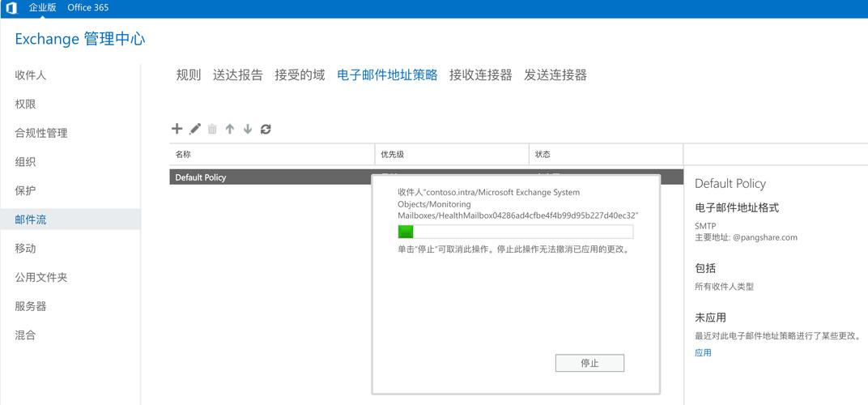Open the 接受的域 tab
Viewport: 868px width, 405px height.
300,75
